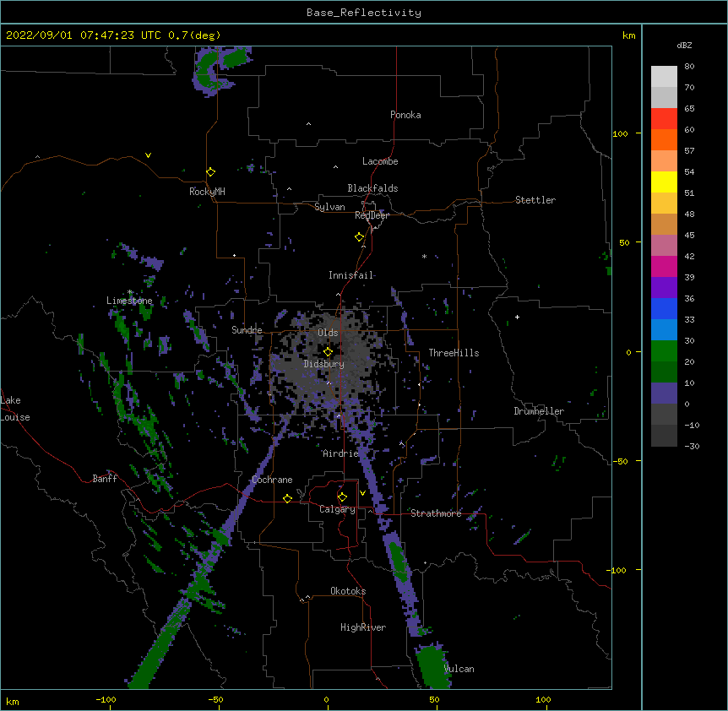Image resolution: width=728 pixels, height=711 pixels.
Task: Click the Sylvan label
Action: (x=329, y=207)
